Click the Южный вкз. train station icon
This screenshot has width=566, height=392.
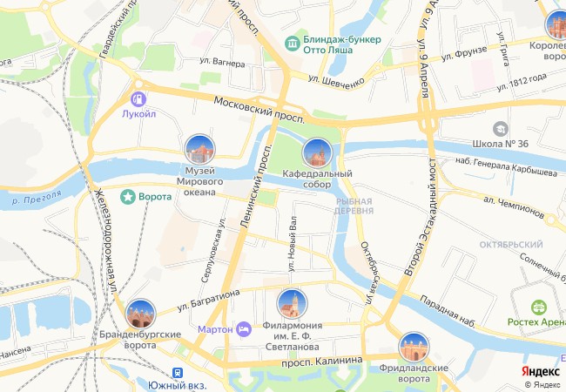(178, 373)
